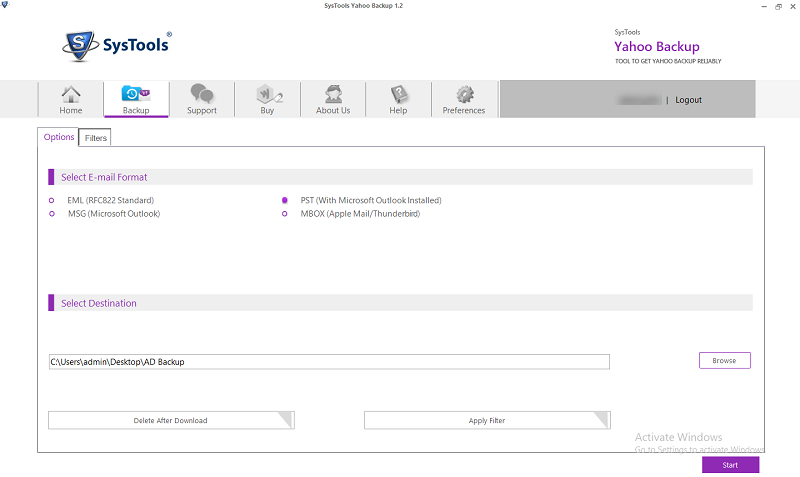Viewport: 800px width, 477px height.
Task: Minimize the SysTools Yahoo Backup window
Action: (764, 6)
